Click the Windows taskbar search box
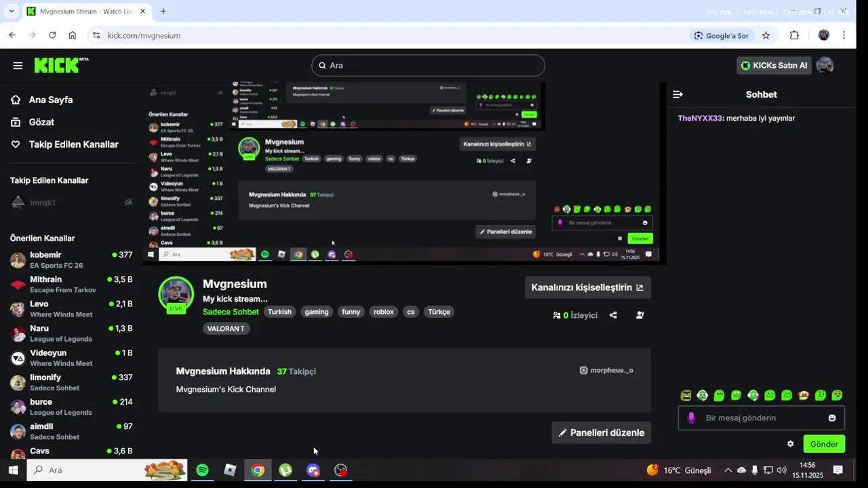This screenshot has width=868, height=488. point(106,470)
